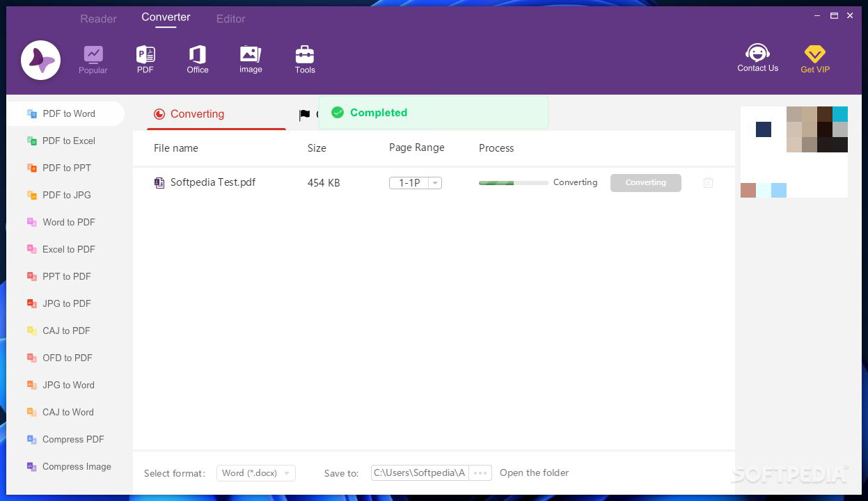Click the Process column header

[496, 148]
